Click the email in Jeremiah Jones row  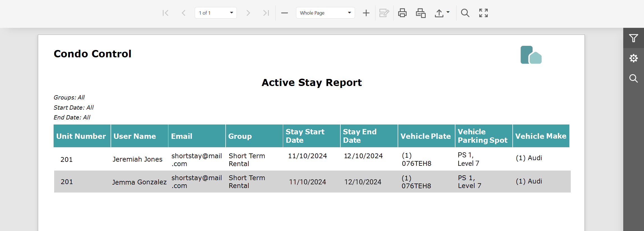pyautogui.click(x=197, y=160)
